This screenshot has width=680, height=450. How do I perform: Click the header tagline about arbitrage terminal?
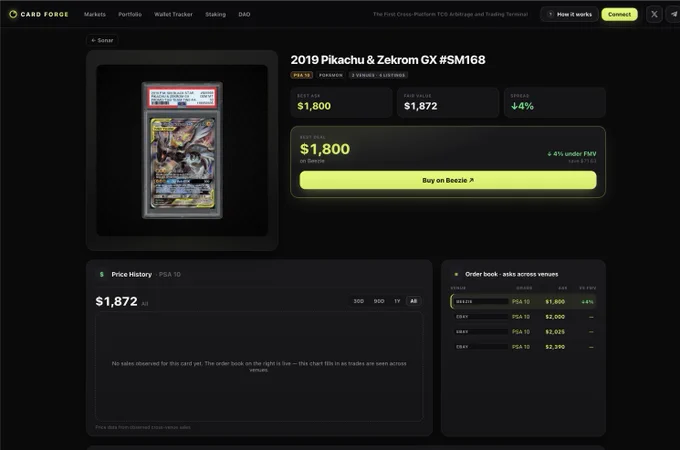450,14
